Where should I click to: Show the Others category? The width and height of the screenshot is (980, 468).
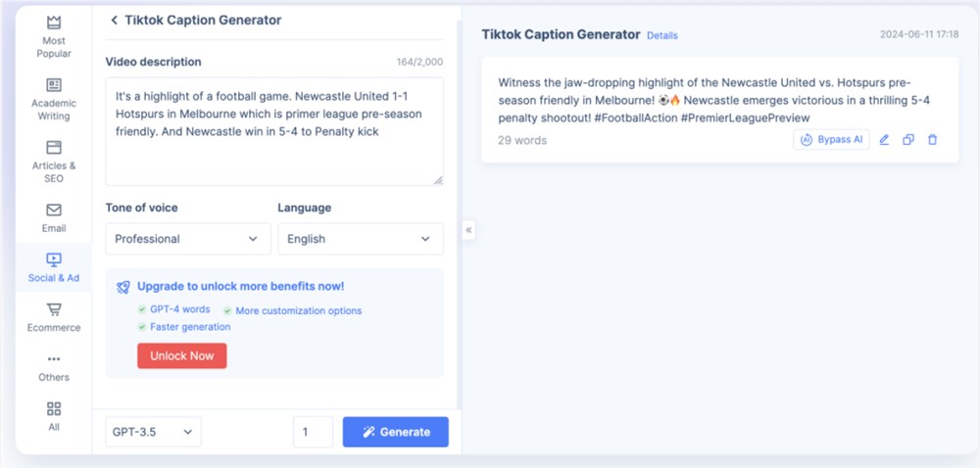coord(54,367)
